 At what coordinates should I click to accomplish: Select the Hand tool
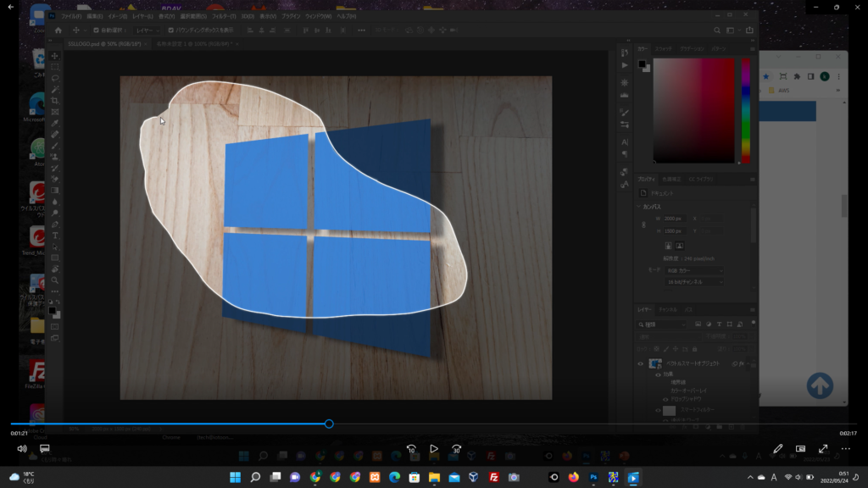pyautogui.click(x=55, y=269)
